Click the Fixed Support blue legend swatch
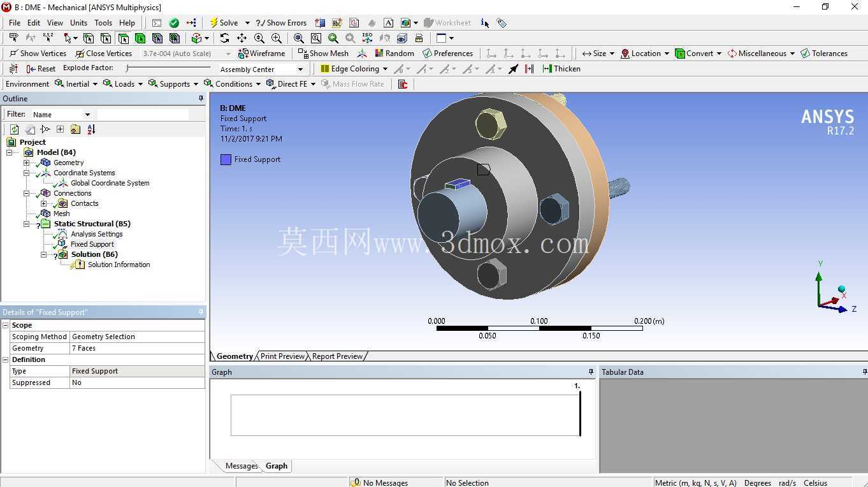868x487 pixels. pyautogui.click(x=226, y=159)
